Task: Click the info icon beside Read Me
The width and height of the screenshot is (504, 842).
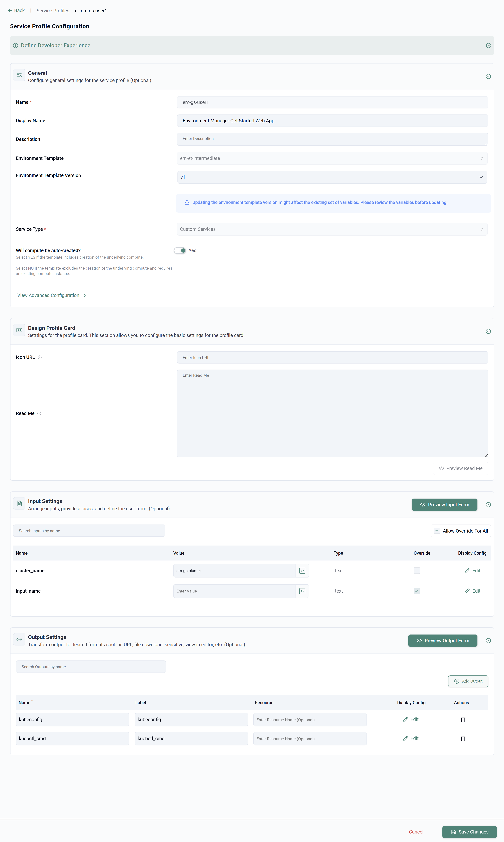Action: coord(39,413)
